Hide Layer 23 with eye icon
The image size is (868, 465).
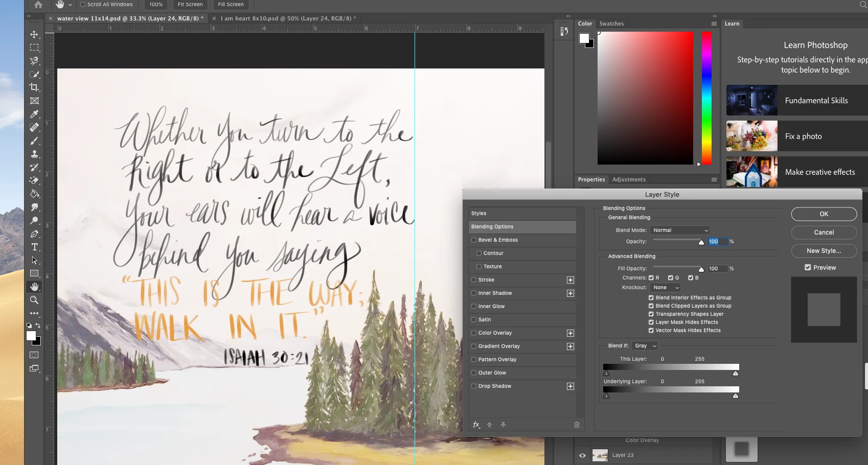(582, 455)
